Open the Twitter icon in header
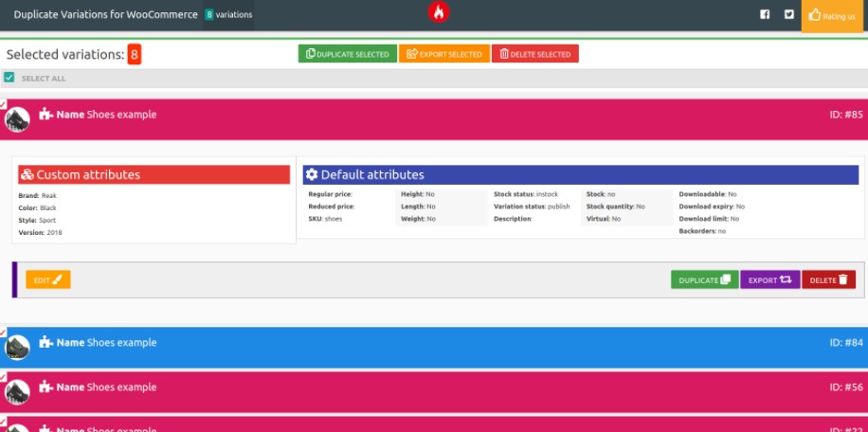The image size is (868, 432). pyautogui.click(x=788, y=14)
